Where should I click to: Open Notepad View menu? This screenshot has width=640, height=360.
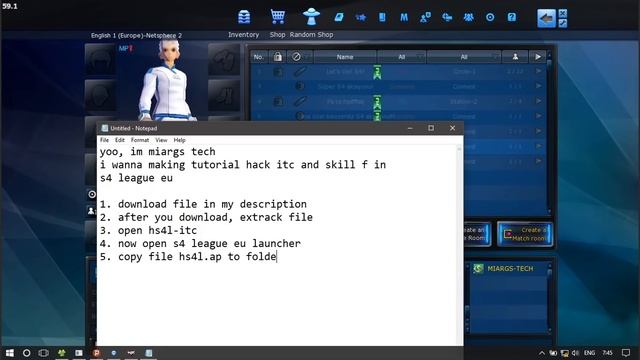(161, 140)
